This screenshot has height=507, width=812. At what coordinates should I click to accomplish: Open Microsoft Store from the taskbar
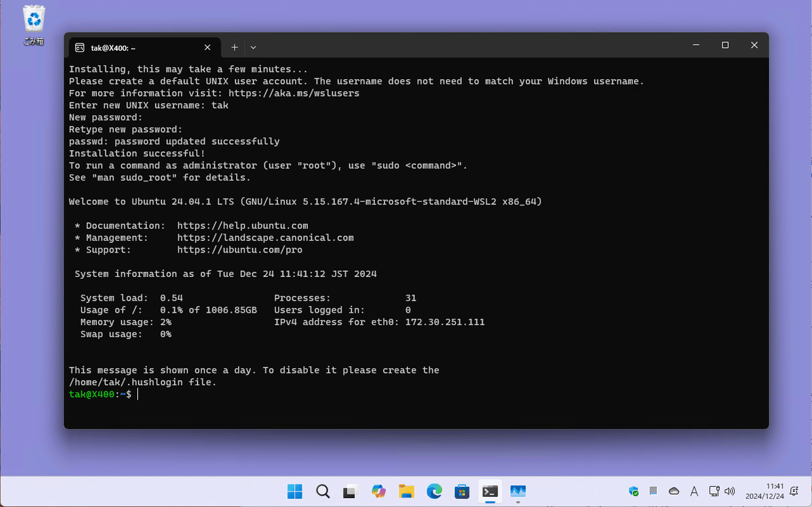(462, 491)
